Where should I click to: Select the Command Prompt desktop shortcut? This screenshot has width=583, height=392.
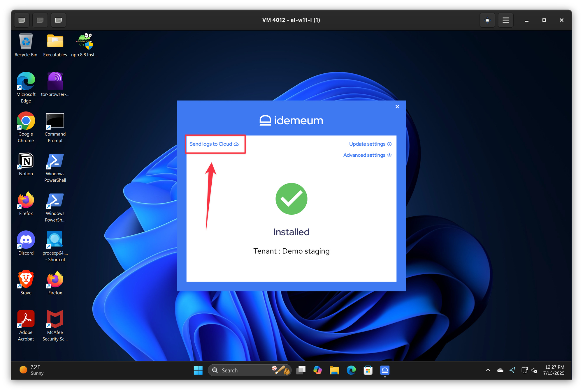(x=55, y=127)
